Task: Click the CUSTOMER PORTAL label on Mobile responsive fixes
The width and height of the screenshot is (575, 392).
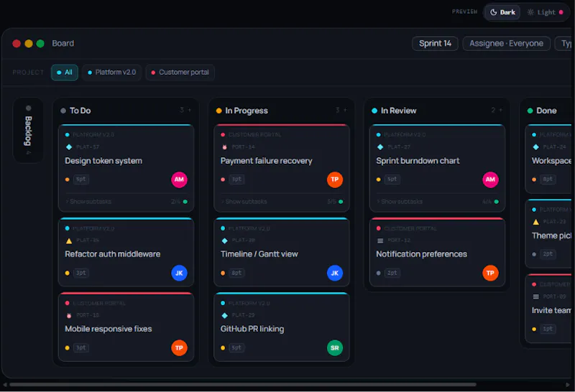Action: (x=99, y=304)
